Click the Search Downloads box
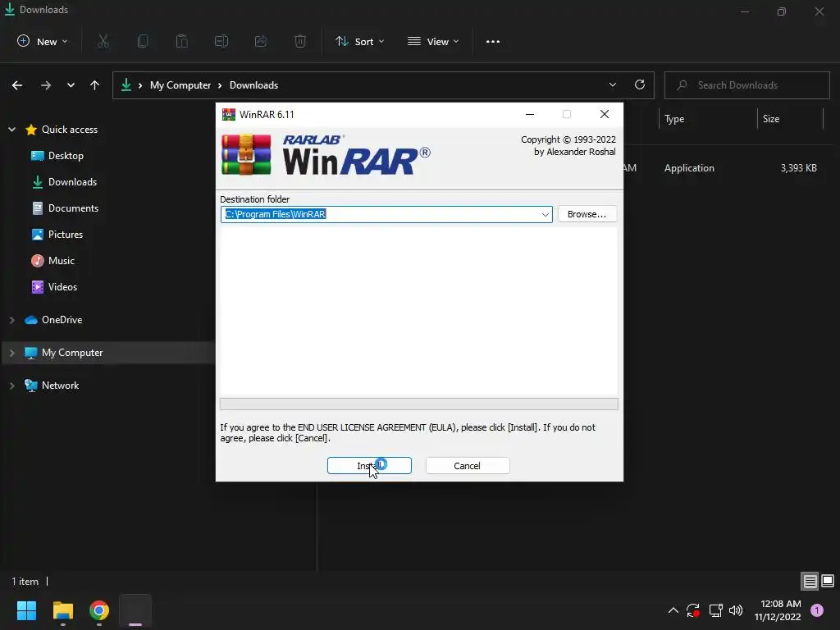 tap(747, 85)
